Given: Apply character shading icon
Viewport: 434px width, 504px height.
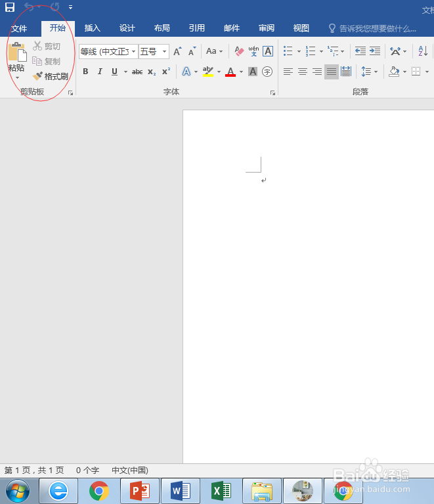Looking at the screenshot, I should click(253, 72).
